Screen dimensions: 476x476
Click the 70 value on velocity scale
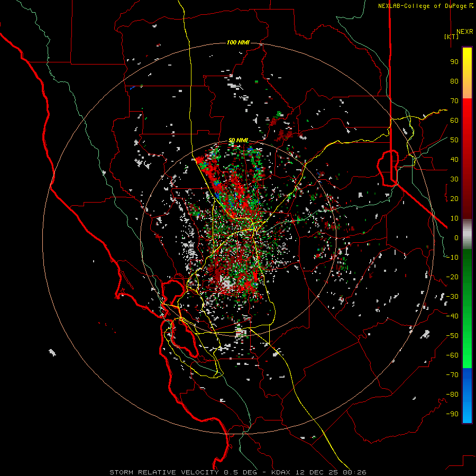(x=454, y=101)
